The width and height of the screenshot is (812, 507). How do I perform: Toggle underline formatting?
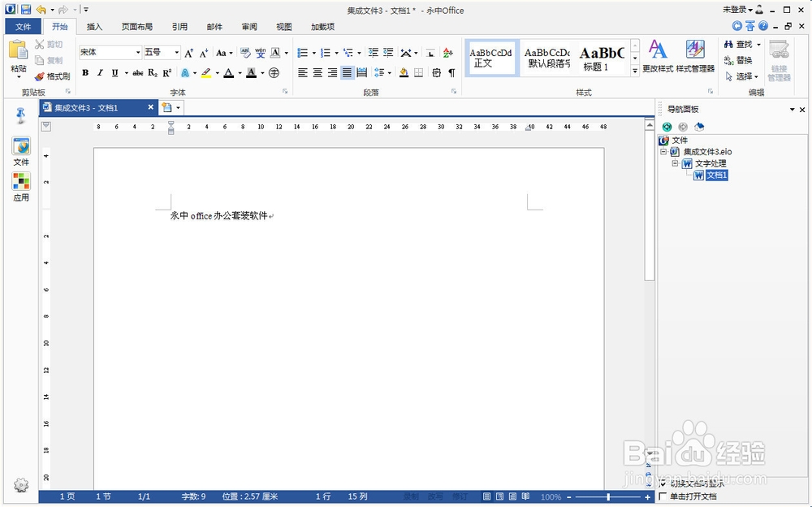(x=114, y=73)
